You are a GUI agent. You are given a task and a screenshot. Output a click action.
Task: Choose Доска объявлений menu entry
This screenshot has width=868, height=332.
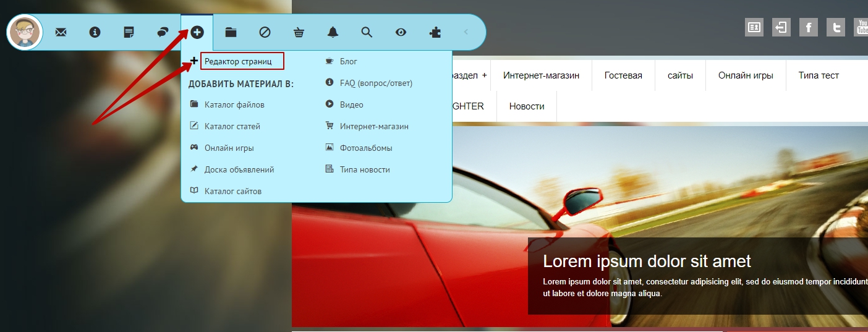tap(239, 169)
